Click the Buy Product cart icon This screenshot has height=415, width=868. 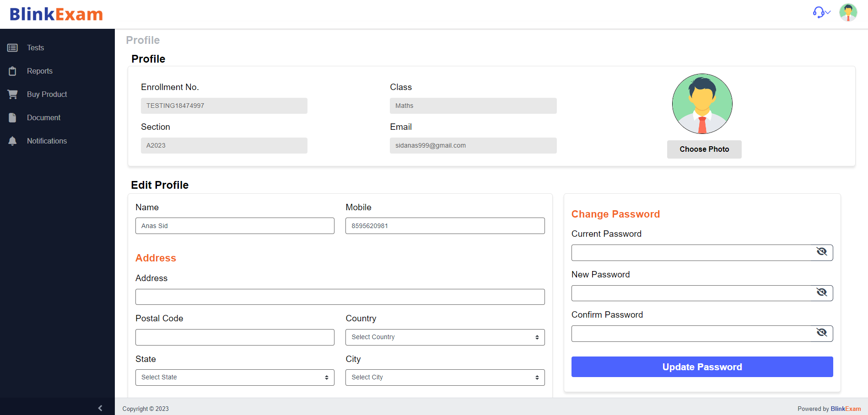(x=12, y=95)
